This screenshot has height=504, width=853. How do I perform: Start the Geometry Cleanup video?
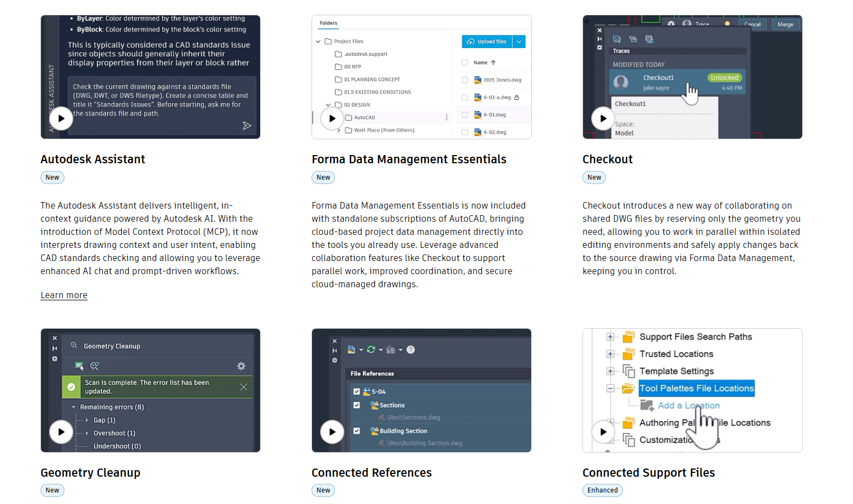pos(61,432)
